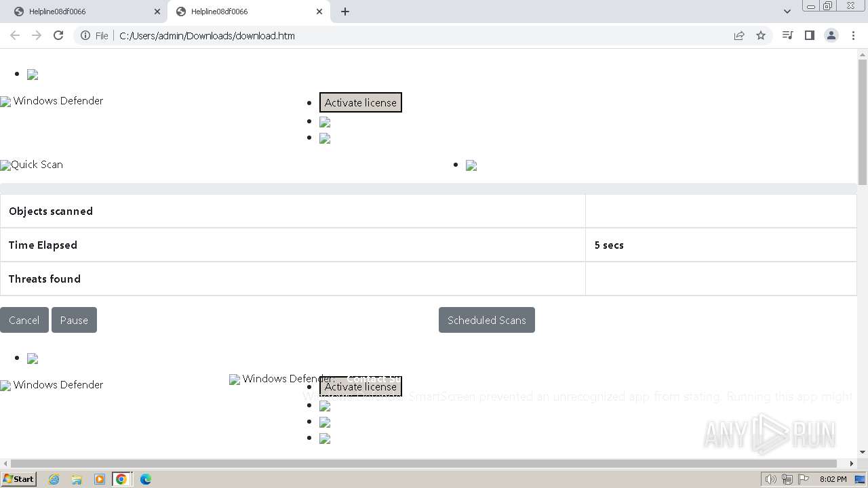868x488 pixels.
Task: Reload the current page
Action: pyautogui.click(x=58, y=35)
